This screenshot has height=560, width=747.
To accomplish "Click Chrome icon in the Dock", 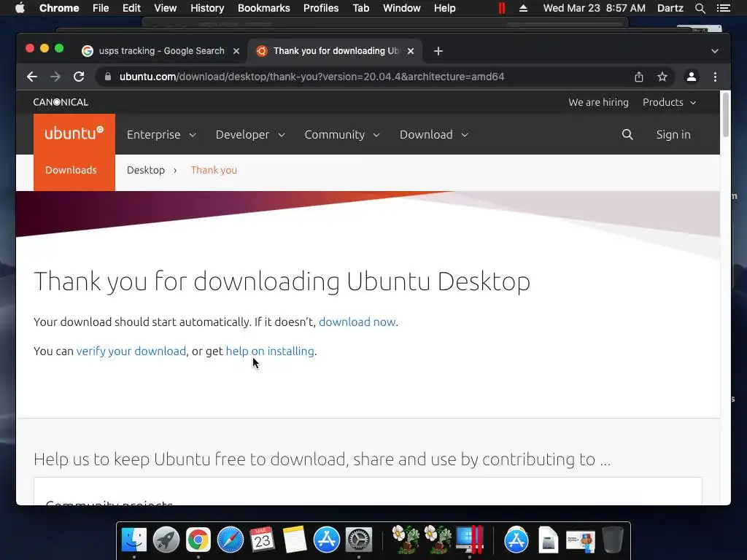I will 198,540.
